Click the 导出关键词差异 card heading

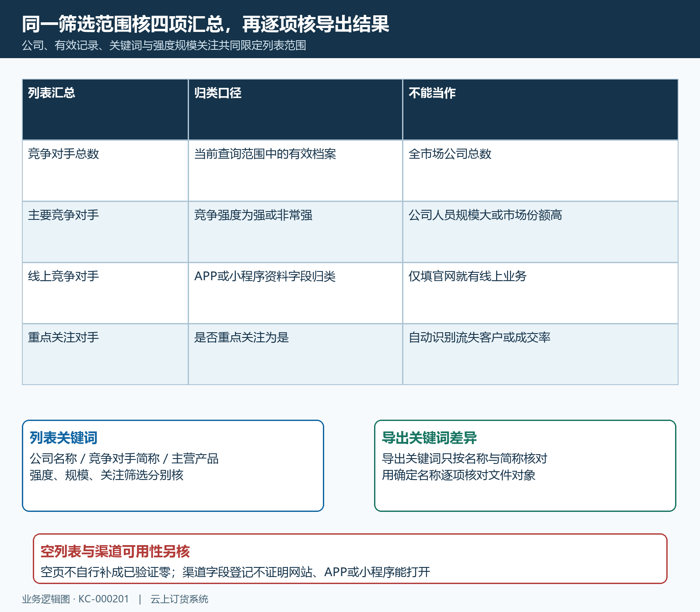429,438
